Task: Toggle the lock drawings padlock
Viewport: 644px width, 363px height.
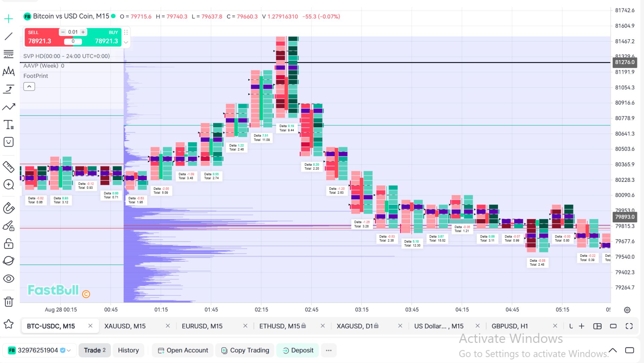Action: [9, 244]
